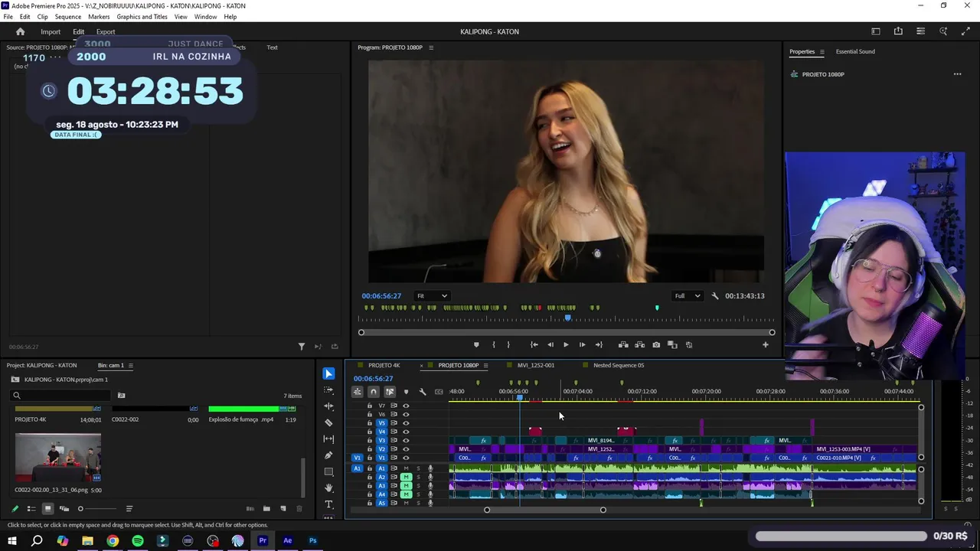Select the Ripple Edit tool
The height and width of the screenshot is (551, 980).
pyautogui.click(x=328, y=406)
